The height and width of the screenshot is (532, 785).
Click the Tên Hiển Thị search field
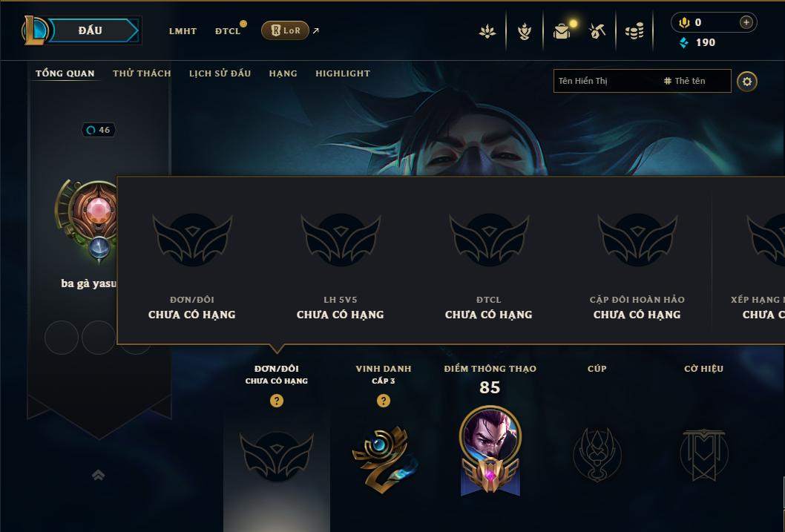607,81
